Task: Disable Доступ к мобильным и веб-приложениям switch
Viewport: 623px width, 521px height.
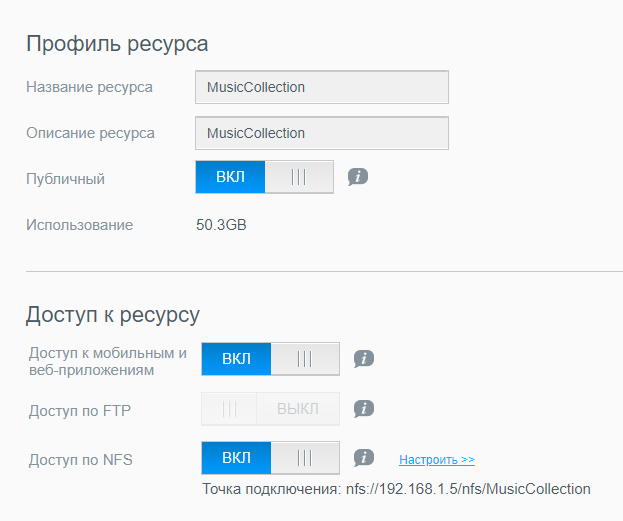Action: pyautogui.click(x=270, y=359)
